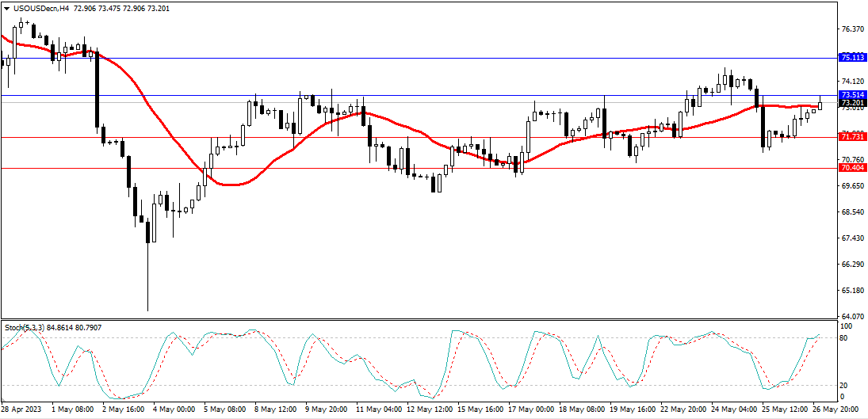The width and height of the screenshot is (868, 419).
Task: Click the 76.370 price scale value
Action: click(852, 29)
